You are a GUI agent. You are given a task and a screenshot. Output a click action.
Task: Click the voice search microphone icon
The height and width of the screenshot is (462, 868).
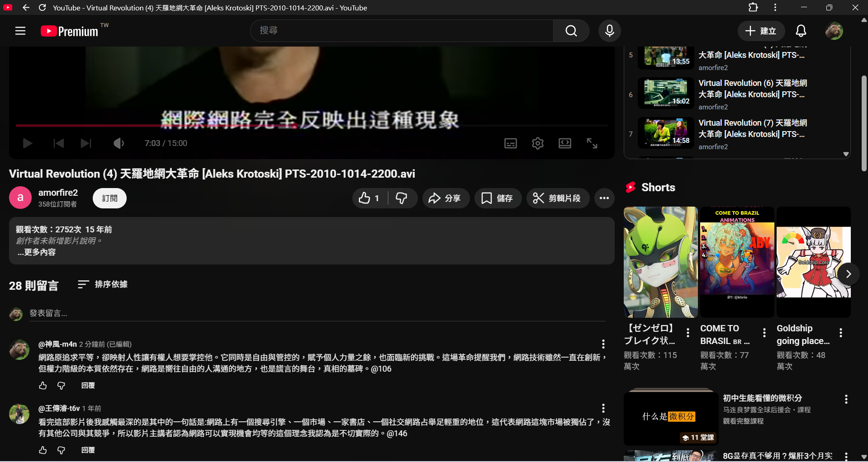click(609, 31)
